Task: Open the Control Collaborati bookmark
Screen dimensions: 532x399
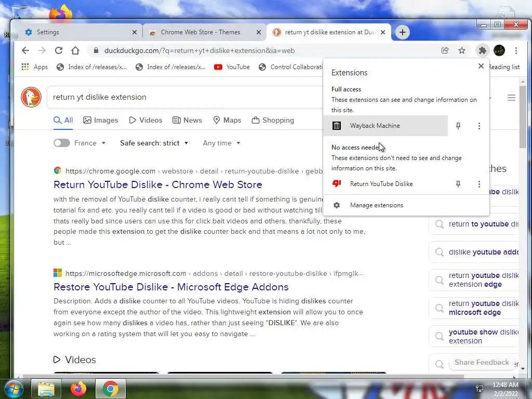Action: coord(290,67)
